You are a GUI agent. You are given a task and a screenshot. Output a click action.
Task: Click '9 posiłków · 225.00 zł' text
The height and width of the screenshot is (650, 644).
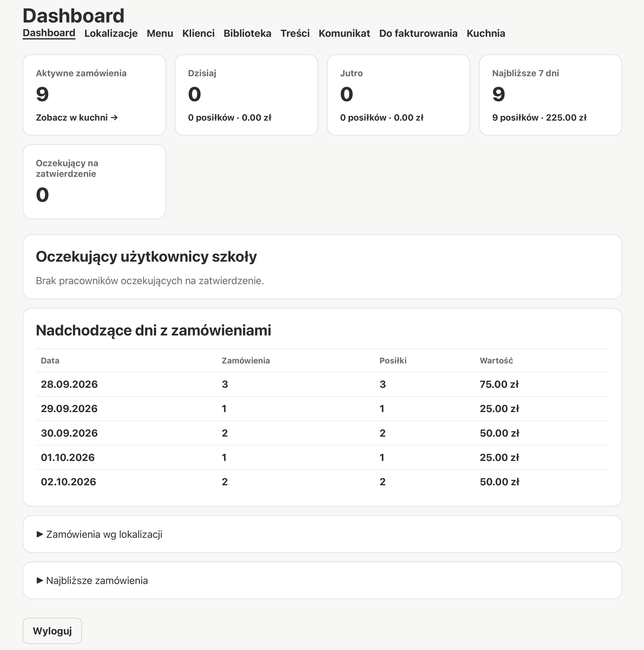539,118
